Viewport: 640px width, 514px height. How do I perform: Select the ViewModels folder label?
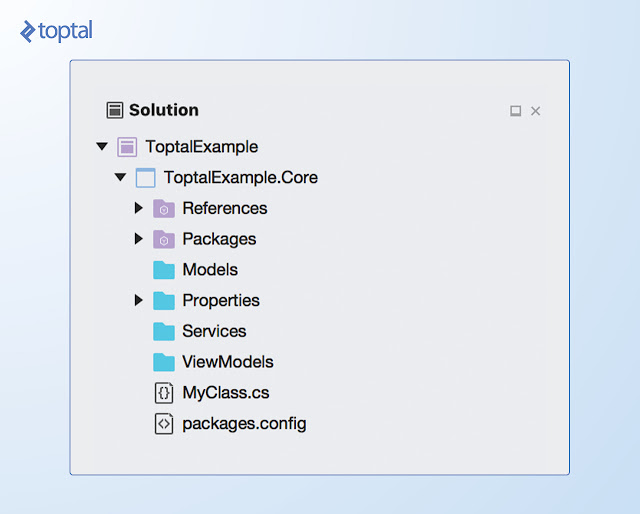[227, 362]
